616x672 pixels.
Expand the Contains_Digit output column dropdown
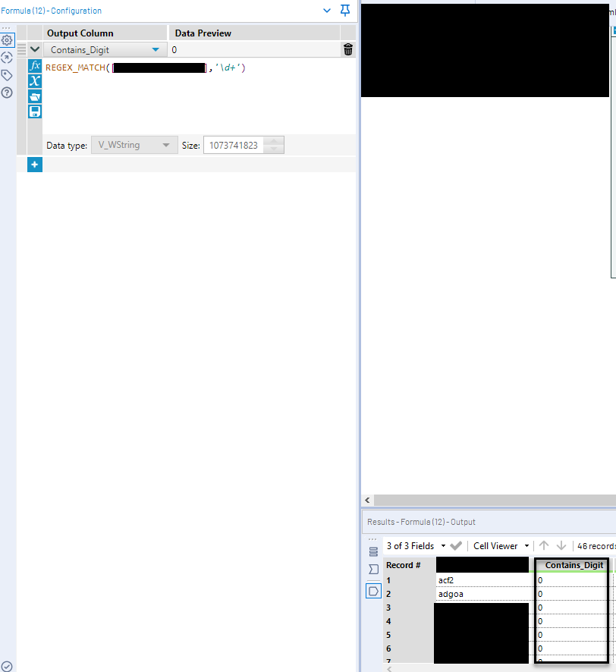(x=155, y=49)
